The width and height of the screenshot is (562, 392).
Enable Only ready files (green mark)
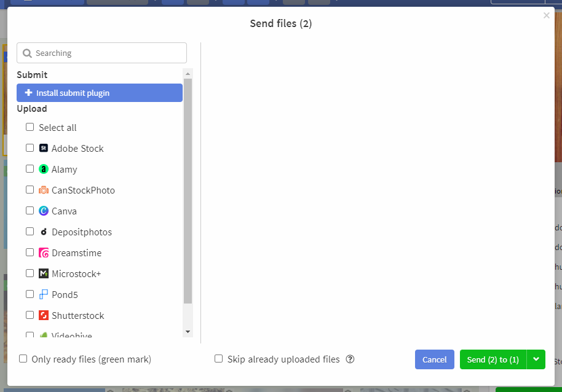click(23, 359)
